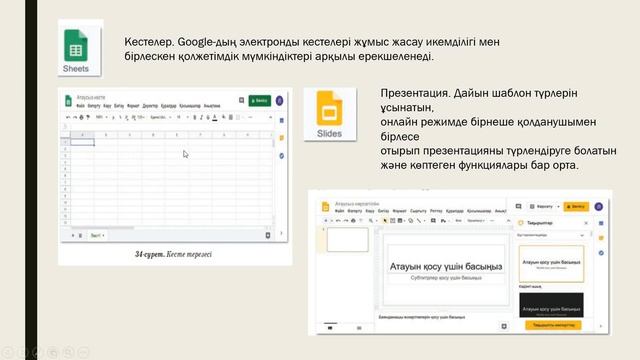Open the fill color picker in Sheets
The width and height of the screenshot is (640, 360).
click(224, 117)
